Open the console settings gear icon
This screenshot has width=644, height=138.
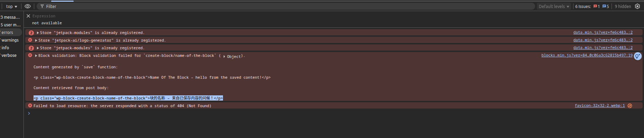coord(637,6)
